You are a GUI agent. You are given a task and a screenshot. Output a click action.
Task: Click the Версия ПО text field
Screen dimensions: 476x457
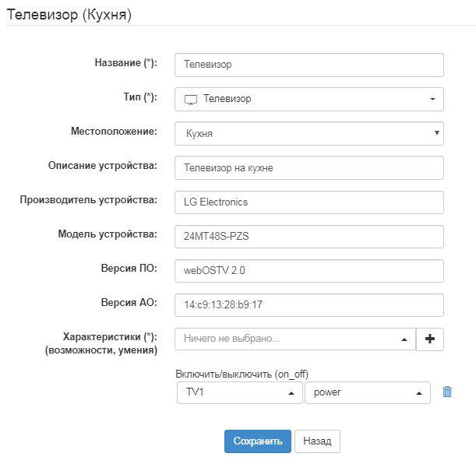tap(309, 270)
